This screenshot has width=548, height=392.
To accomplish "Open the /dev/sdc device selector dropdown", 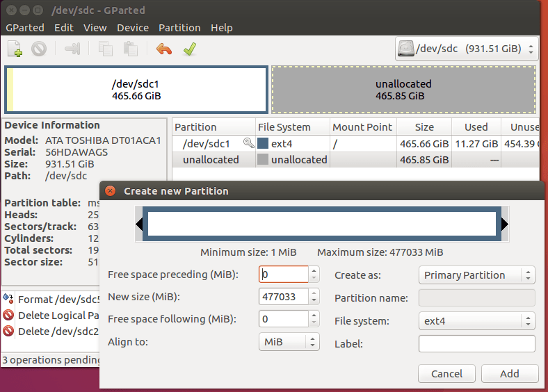I will pyautogui.click(x=467, y=49).
